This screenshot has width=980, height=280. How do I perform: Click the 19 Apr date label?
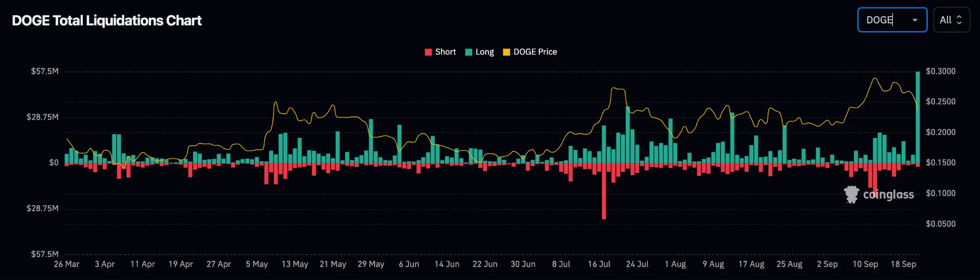tap(181, 264)
